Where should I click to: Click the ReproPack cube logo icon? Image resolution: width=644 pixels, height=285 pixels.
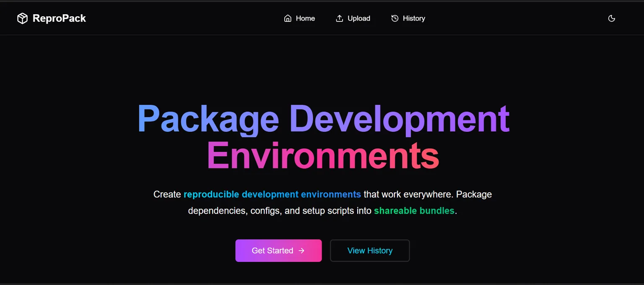click(22, 18)
